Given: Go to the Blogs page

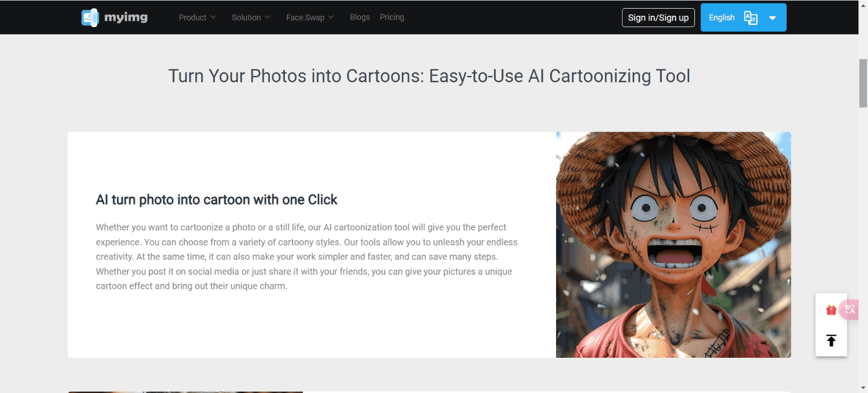Looking at the screenshot, I should (x=360, y=17).
